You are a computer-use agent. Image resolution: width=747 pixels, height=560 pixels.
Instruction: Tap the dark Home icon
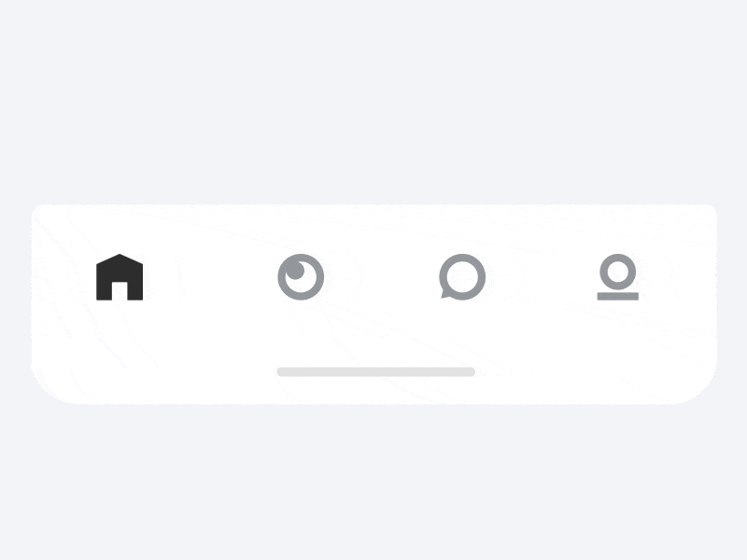(x=120, y=277)
